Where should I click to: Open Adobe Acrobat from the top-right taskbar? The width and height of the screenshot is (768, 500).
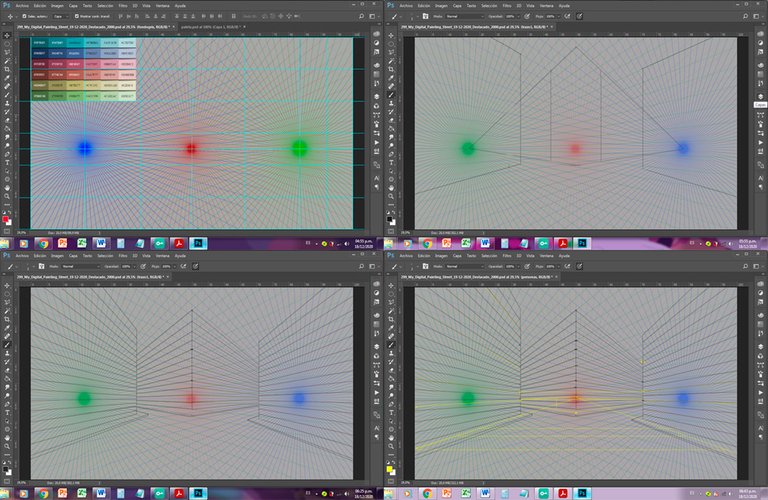click(x=563, y=243)
